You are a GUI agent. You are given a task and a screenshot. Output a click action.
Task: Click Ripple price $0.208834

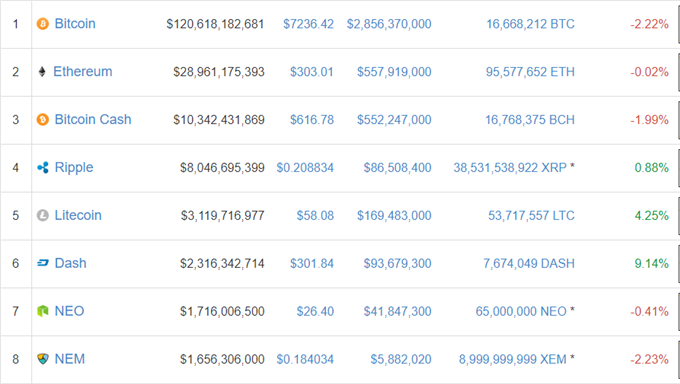coord(305,168)
